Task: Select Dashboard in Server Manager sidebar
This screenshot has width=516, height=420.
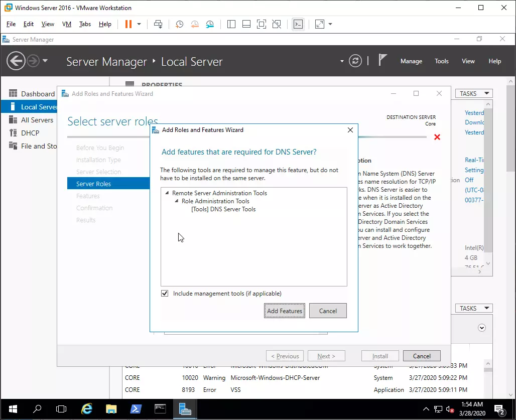Action: point(32,94)
